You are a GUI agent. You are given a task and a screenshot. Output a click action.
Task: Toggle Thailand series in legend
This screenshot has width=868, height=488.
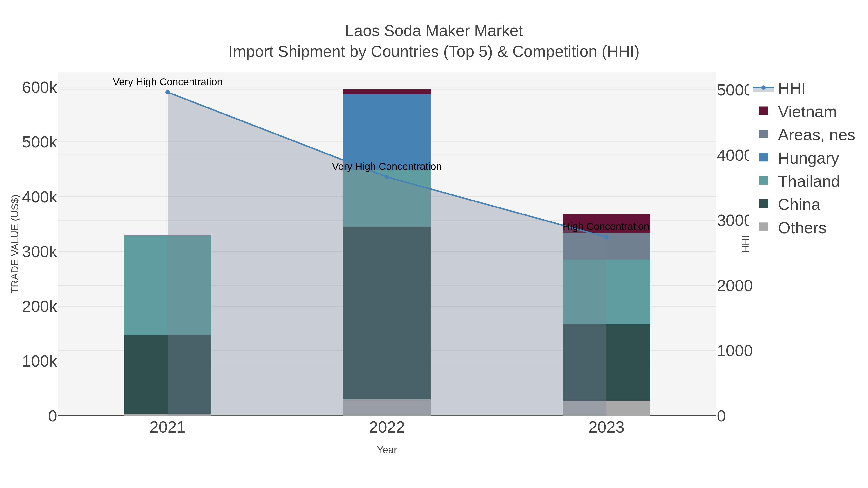(799, 181)
